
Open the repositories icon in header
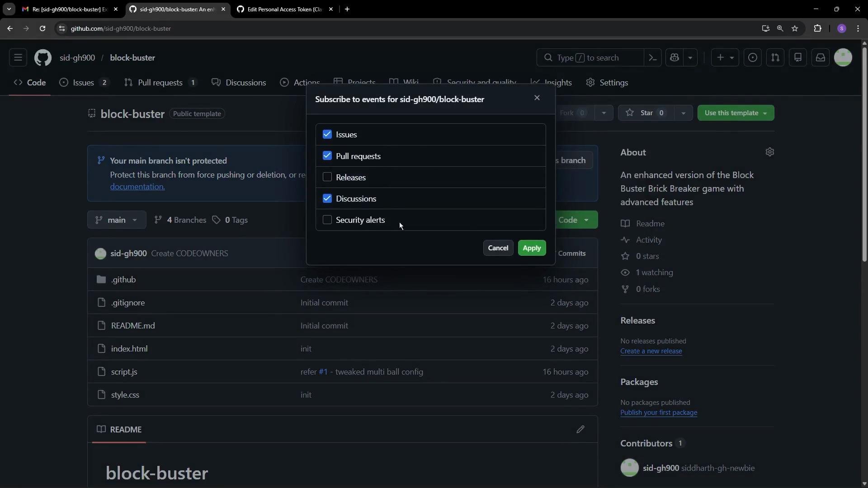[x=798, y=58]
